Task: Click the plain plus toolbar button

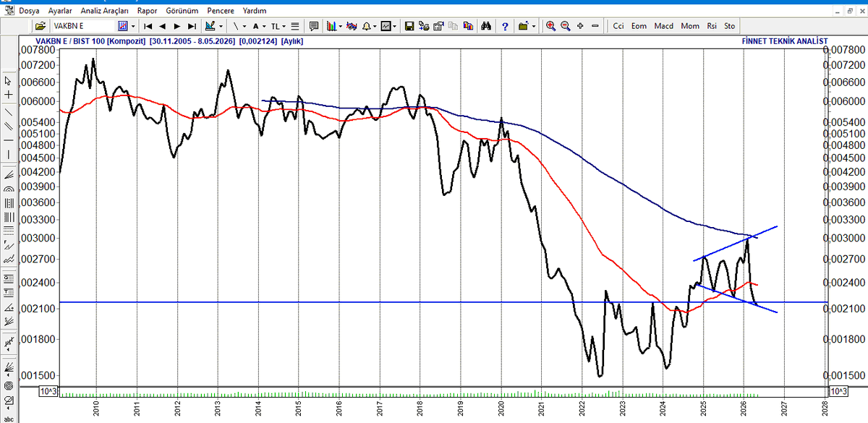Action: [x=580, y=26]
